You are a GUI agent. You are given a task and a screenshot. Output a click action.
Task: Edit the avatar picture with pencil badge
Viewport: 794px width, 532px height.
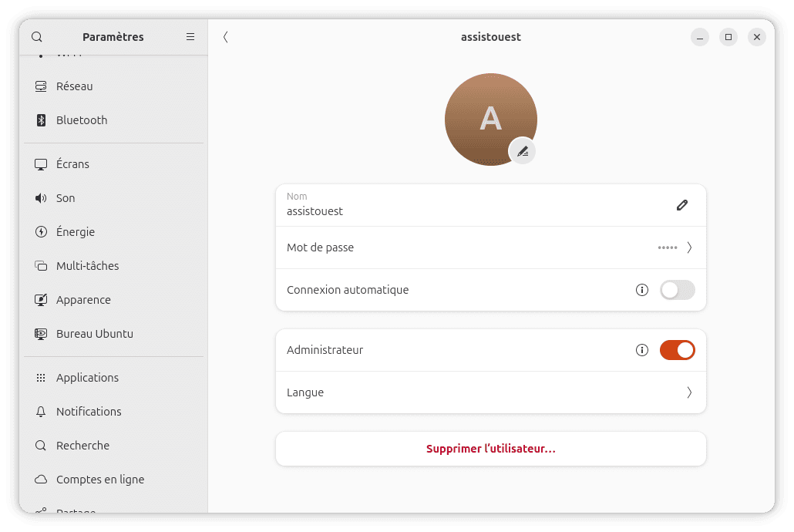(x=522, y=151)
